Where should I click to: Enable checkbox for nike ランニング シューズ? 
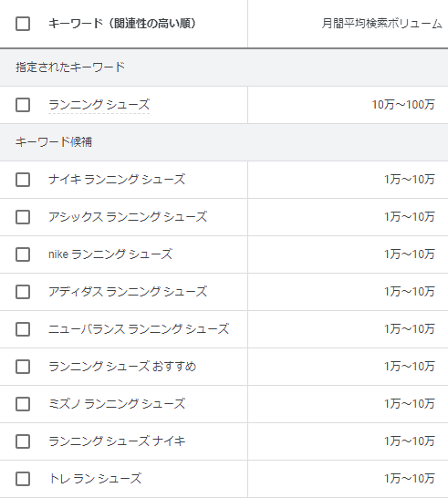click(x=23, y=254)
